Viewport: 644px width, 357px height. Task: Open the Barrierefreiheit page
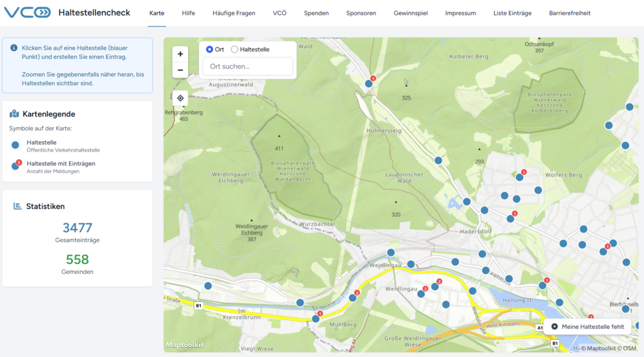coord(569,13)
